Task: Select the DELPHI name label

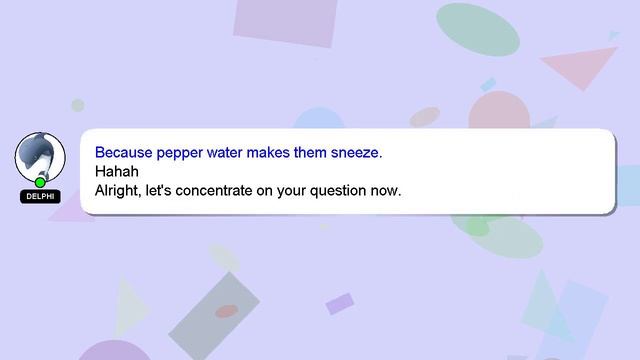Action: pyautogui.click(x=40, y=196)
